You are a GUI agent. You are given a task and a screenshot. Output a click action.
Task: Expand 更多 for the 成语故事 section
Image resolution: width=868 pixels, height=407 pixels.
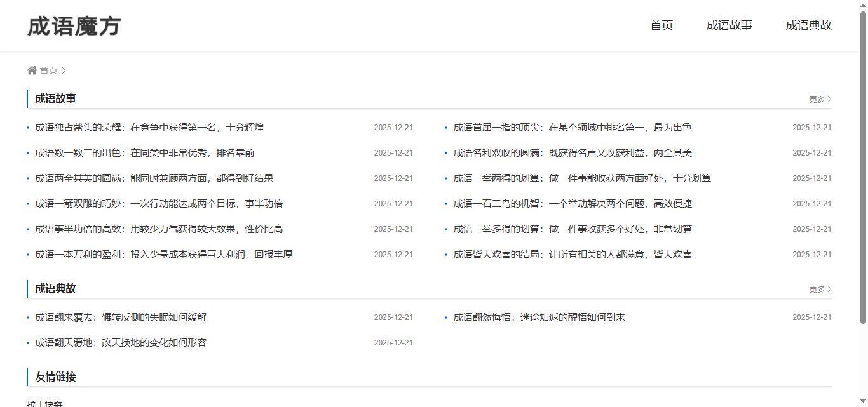(x=820, y=99)
